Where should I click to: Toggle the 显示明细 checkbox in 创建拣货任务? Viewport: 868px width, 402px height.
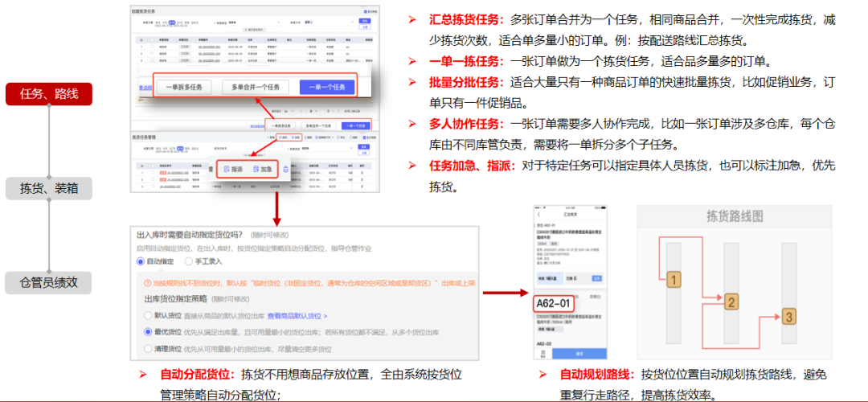(x=366, y=11)
